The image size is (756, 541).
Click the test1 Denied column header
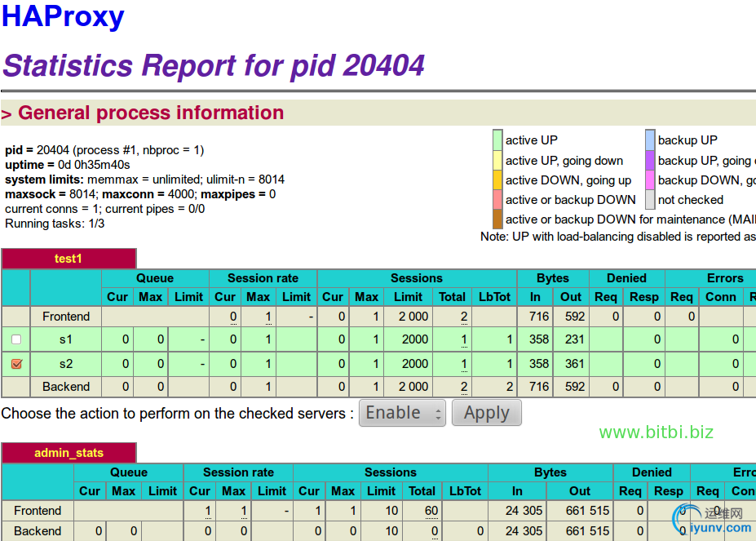click(x=626, y=278)
